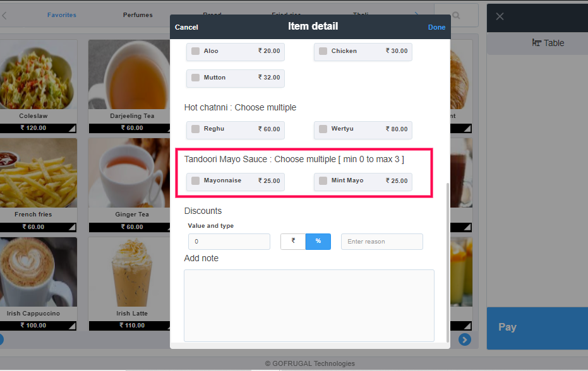Focus the discount value field
The image size is (588, 371).
click(x=229, y=241)
